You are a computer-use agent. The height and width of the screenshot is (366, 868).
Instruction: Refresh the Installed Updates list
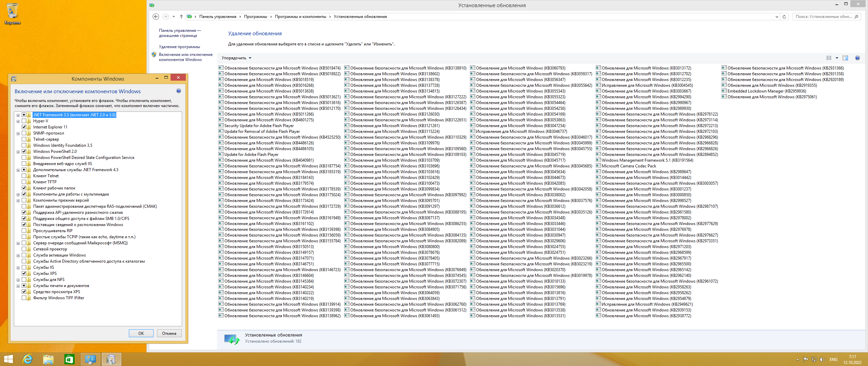click(784, 17)
